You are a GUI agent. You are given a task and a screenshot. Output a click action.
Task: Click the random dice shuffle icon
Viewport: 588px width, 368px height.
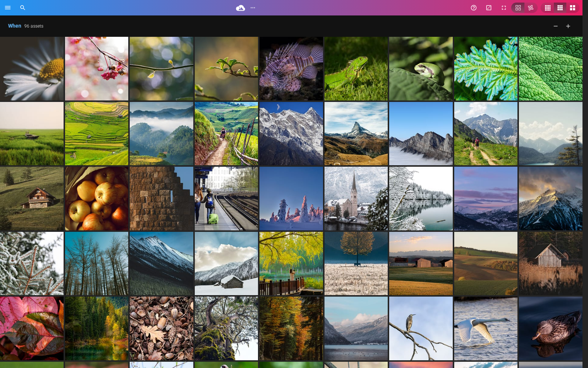(489, 8)
